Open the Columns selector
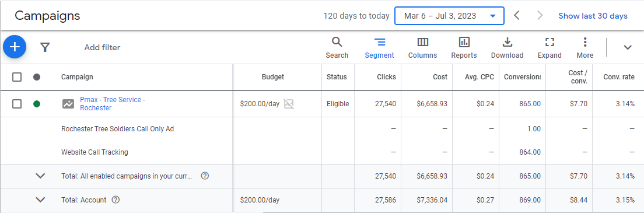 coord(422,48)
